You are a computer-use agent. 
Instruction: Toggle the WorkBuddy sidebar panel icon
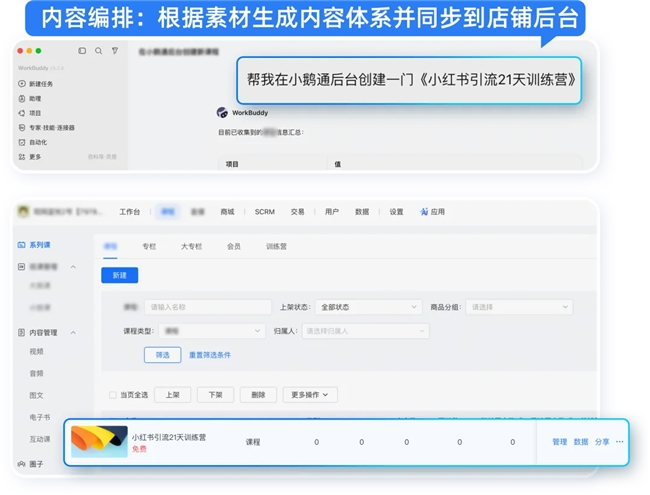pos(82,51)
